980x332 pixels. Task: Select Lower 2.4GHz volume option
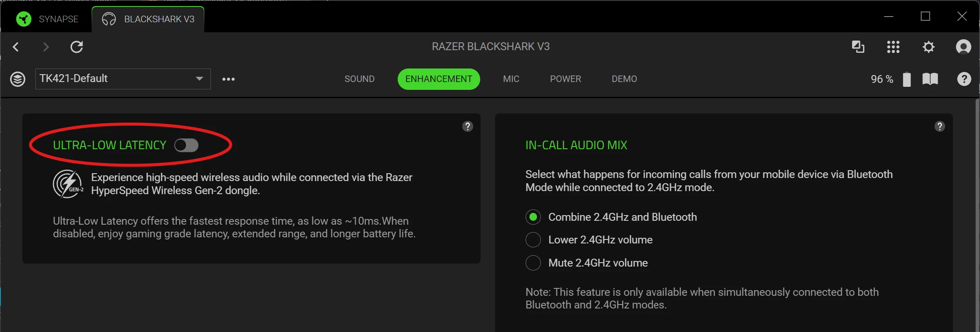pyautogui.click(x=589, y=240)
